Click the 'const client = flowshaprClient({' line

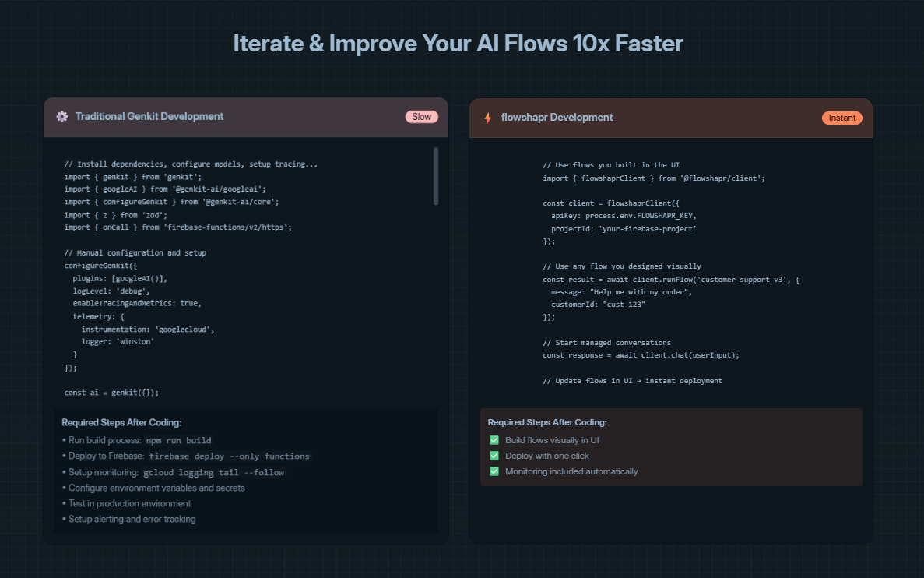611,203
